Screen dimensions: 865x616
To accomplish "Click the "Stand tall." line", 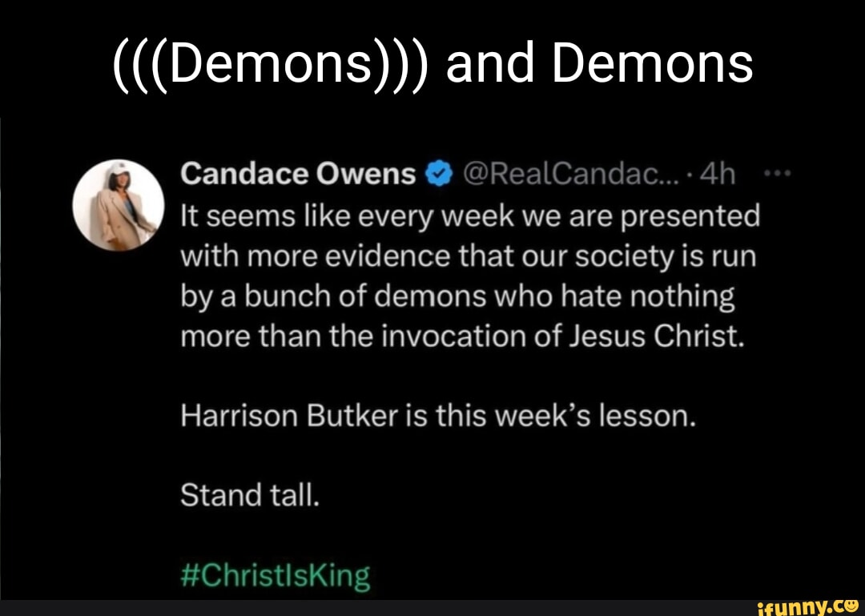I will (x=249, y=497).
